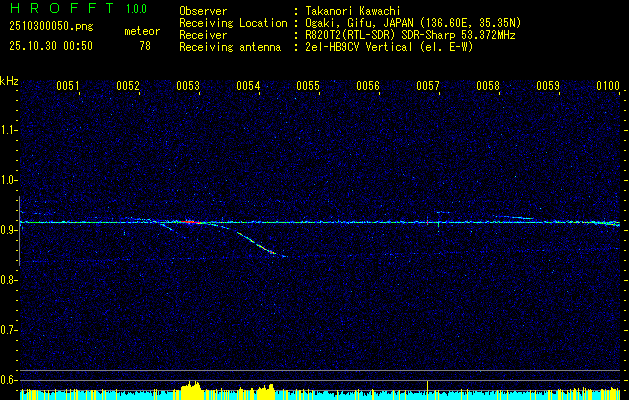This screenshot has height=400, width=629.
Task: Click the 25.10.30 00:50 timestamp
Action: (x=50, y=46)
